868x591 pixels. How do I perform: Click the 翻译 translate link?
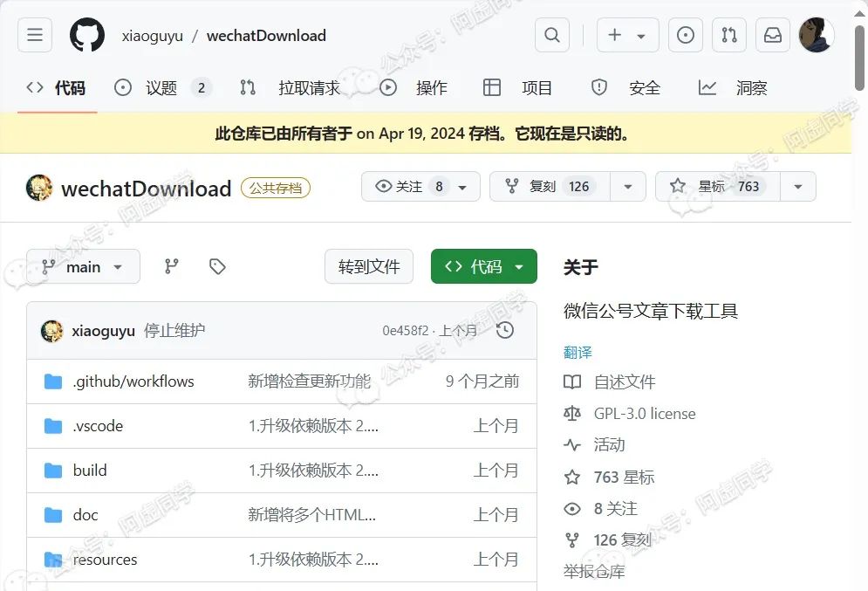pyautogui.click(x=578, y=353)
